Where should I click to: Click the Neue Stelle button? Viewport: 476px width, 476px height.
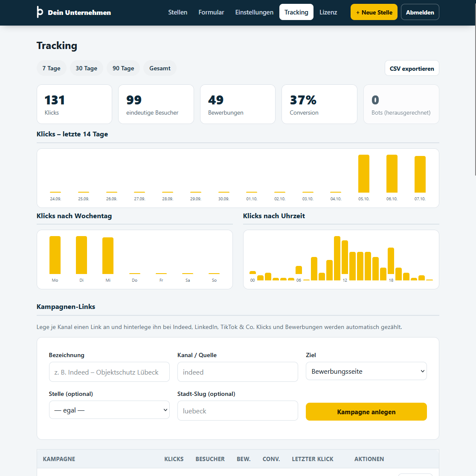click(x=374, y=12)
